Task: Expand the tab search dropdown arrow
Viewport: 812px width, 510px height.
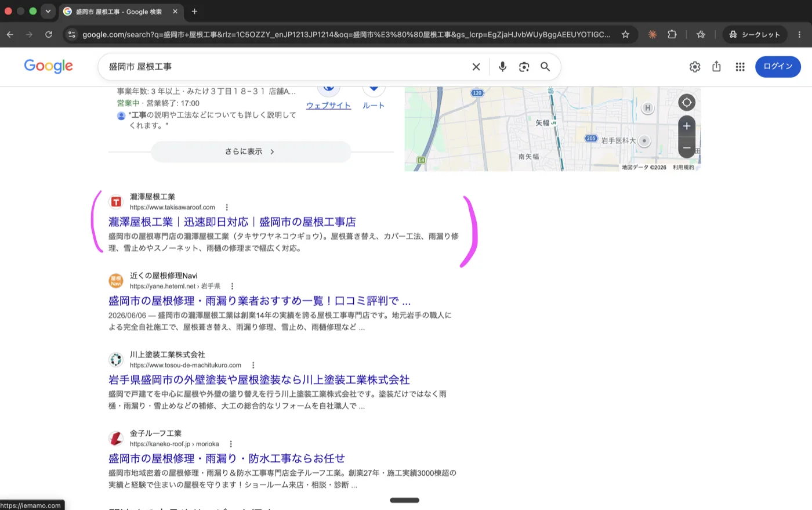Action: [48, 11]
